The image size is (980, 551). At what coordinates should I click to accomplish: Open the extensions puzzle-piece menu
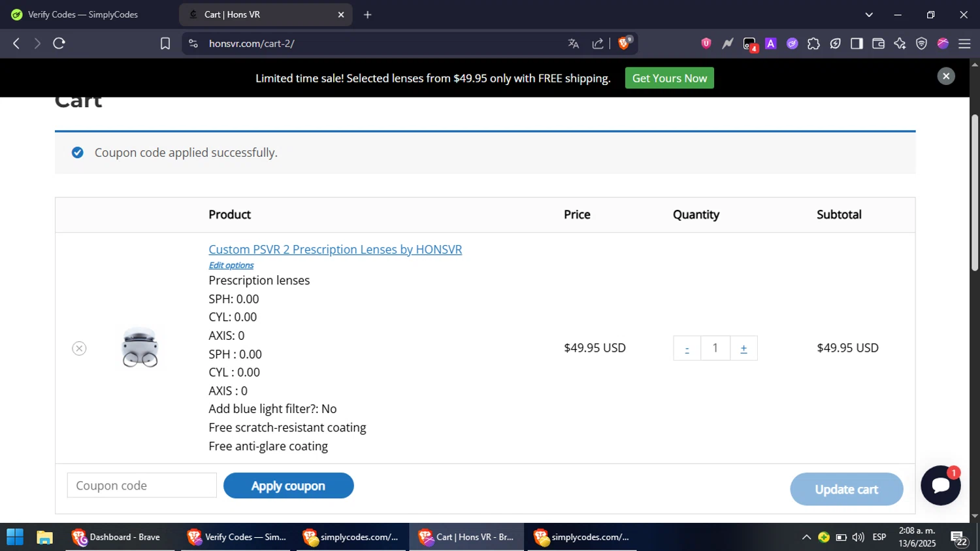pyautogui.click(x=813, y=44)
